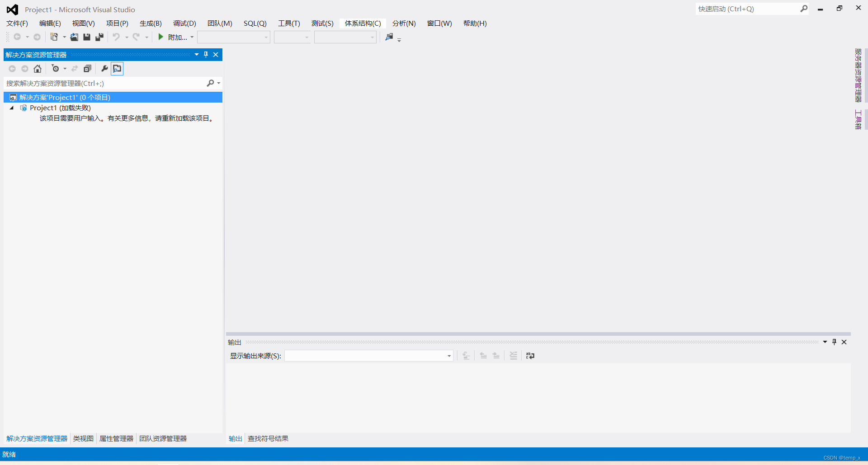The width and height of the screenshot is (868, 465).
Task: Click the green Start debugging arrow
Action: tap(160, 37)
